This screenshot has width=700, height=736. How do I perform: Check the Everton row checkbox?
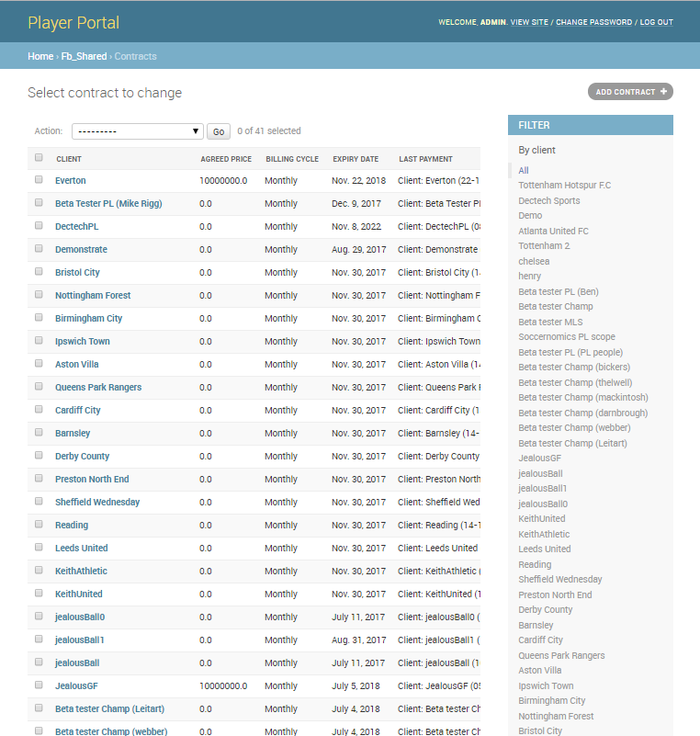pos(39,179)
